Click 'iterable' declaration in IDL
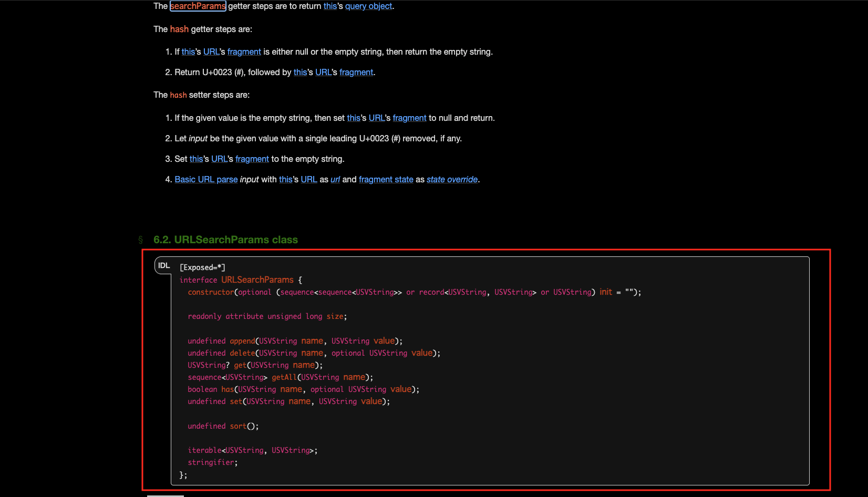 (204, 450)
